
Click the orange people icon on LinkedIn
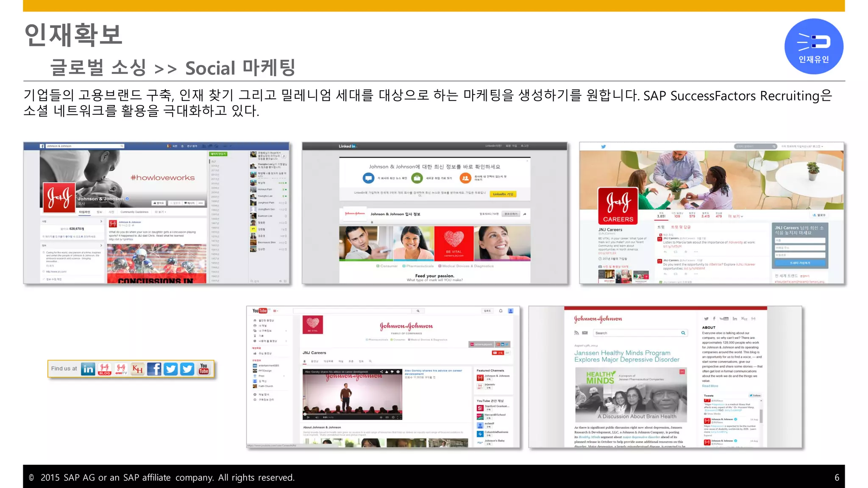click(465, 178)
